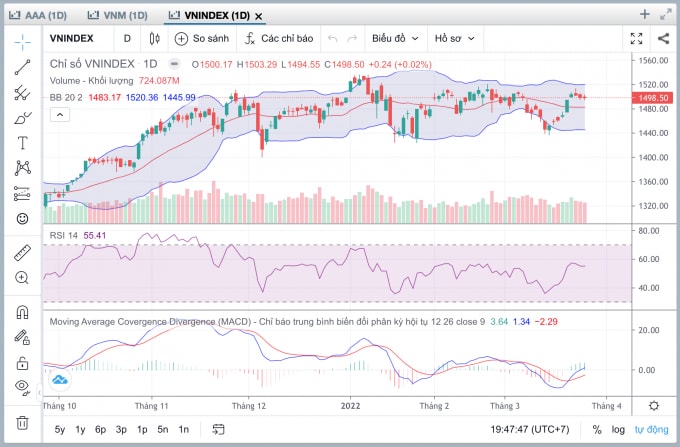
Task: Collapse the indicator legend with the chevron
Action: click(60, 115)
